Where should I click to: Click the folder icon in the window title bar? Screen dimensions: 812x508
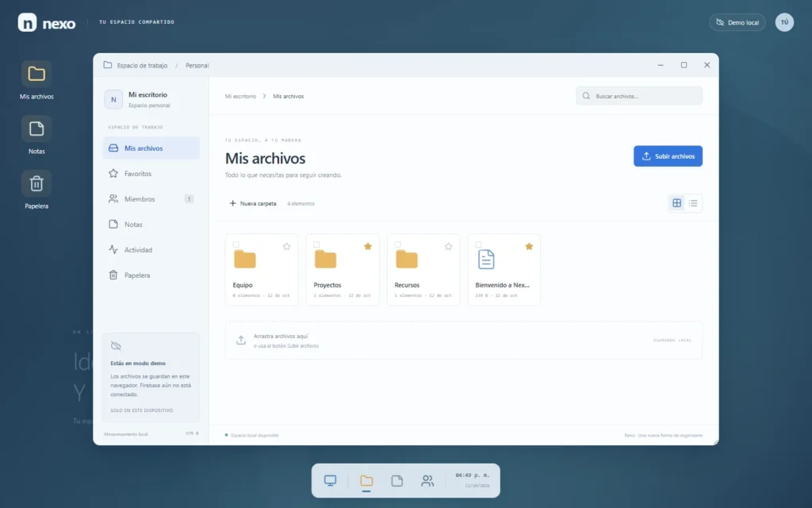pyautogui.click(x=108, y=65)
